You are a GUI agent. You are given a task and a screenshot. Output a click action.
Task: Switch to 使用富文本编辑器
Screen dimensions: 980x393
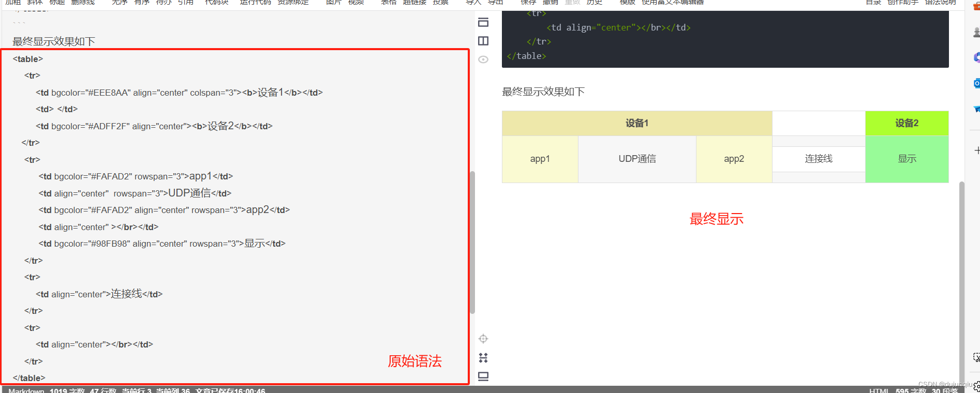673,3
